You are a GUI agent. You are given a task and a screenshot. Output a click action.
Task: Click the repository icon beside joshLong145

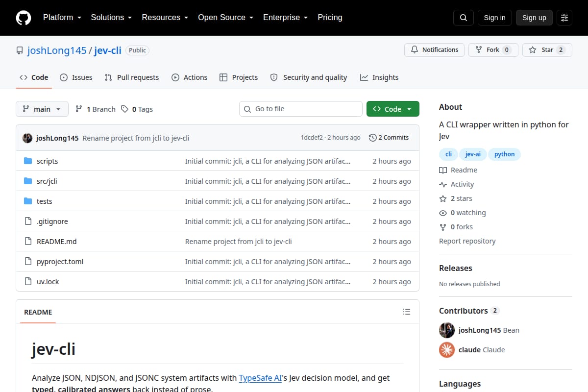point(20,50)
